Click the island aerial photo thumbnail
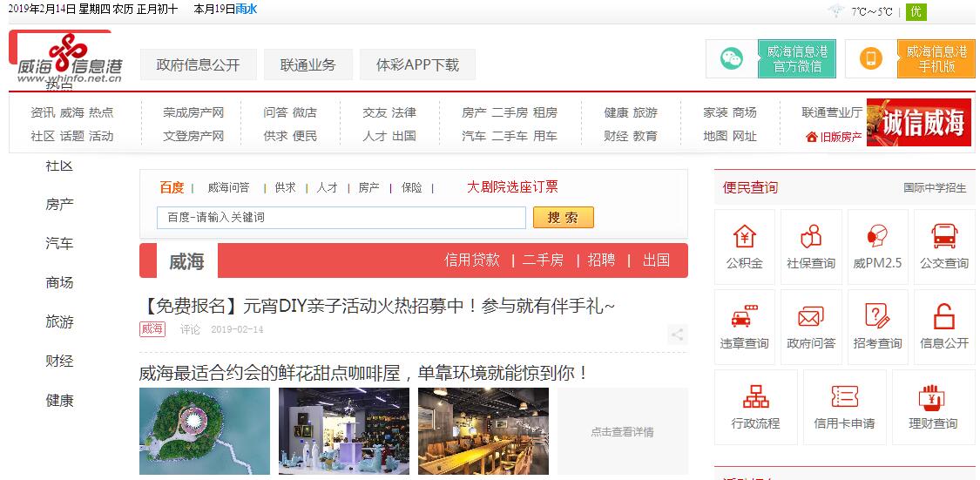 [x=204, y=431]
